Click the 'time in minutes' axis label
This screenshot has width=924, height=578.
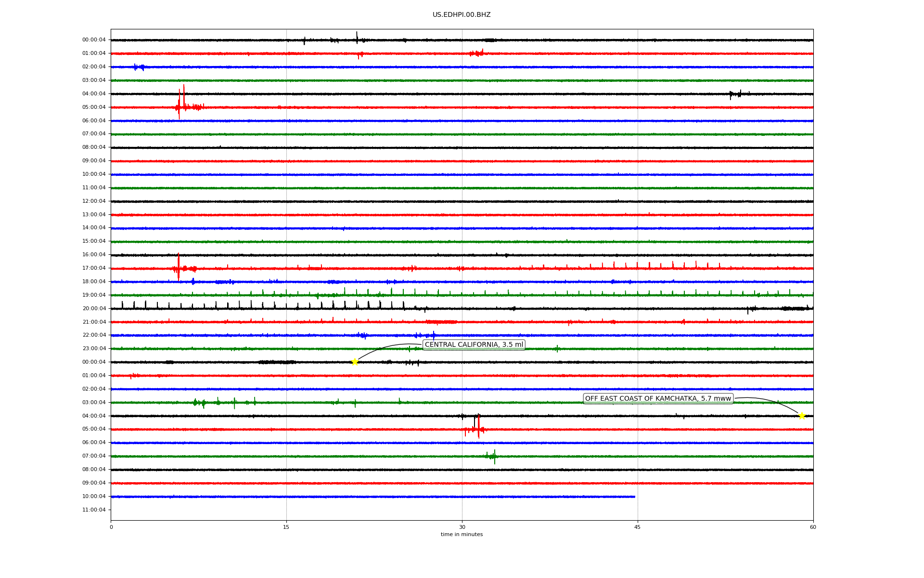[462, 534]
